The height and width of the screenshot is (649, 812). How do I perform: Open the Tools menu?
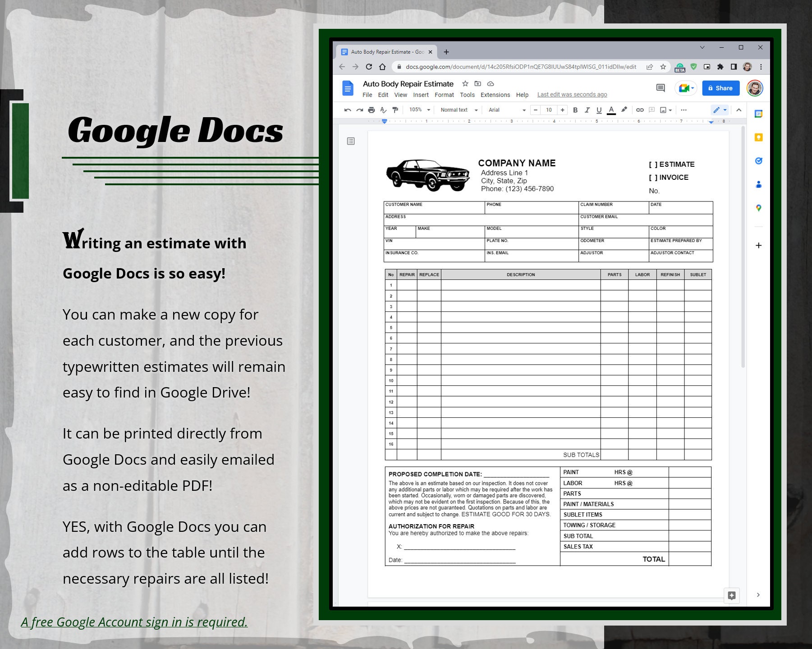tap(468, 95)
